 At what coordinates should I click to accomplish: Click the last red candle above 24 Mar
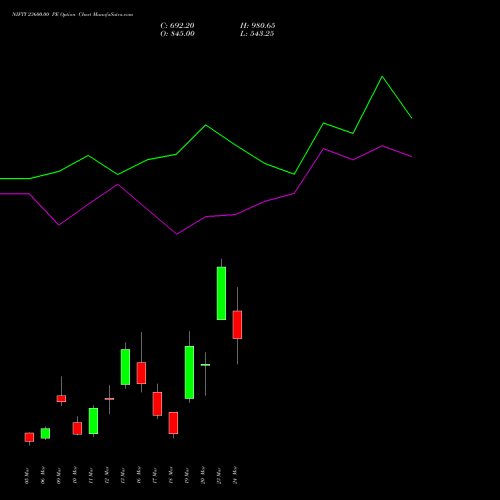tap(237, 325)
